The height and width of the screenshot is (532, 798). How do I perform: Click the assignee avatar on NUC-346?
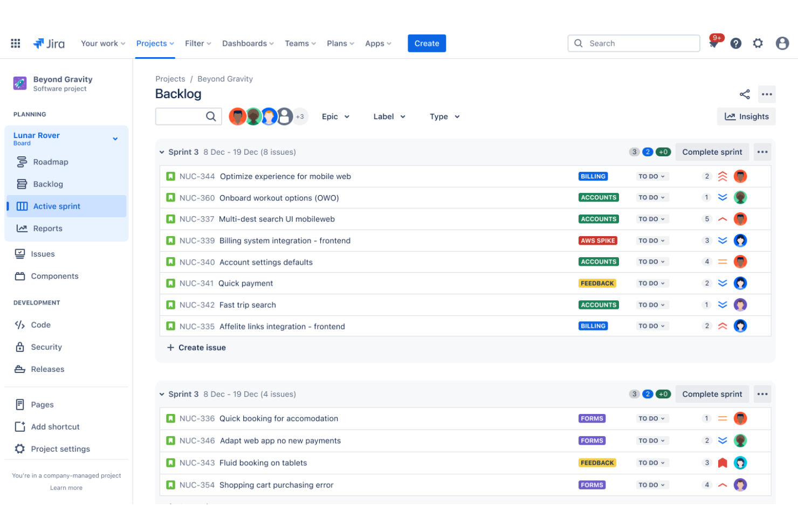click(740, 441)
